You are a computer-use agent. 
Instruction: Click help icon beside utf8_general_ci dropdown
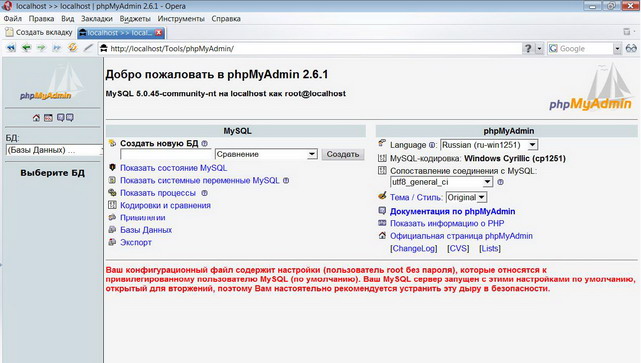500,182
